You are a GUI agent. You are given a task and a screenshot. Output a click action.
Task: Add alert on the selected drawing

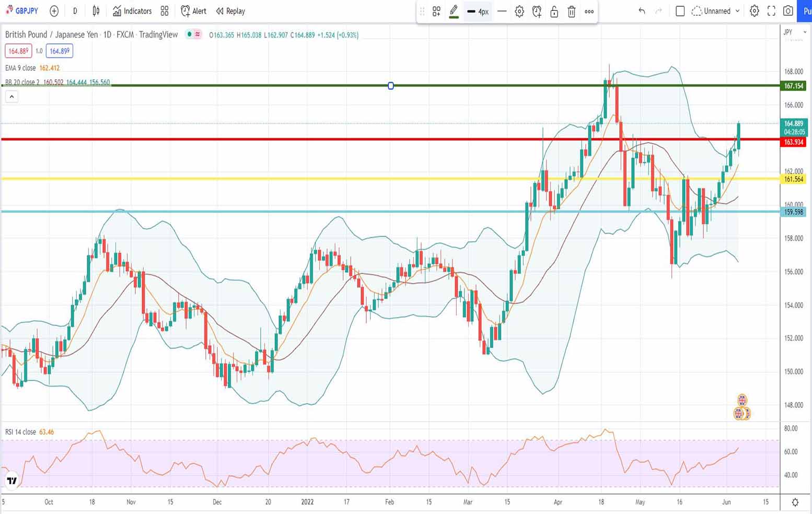537,11
